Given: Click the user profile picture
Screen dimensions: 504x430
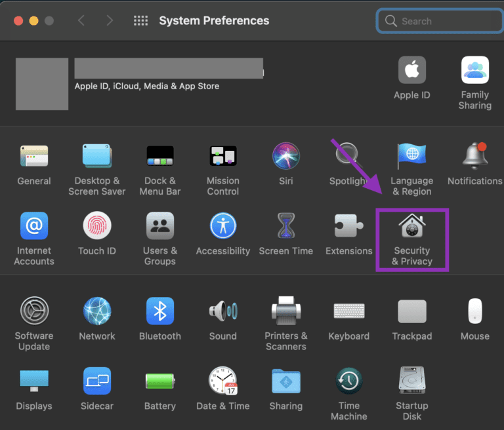Looking at the screenshot, I should pyautogui.click(x=42, y=84).
